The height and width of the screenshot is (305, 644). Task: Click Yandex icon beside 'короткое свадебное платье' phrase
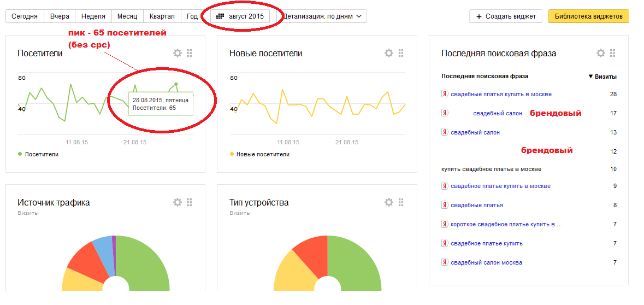(x=445, y=224)
